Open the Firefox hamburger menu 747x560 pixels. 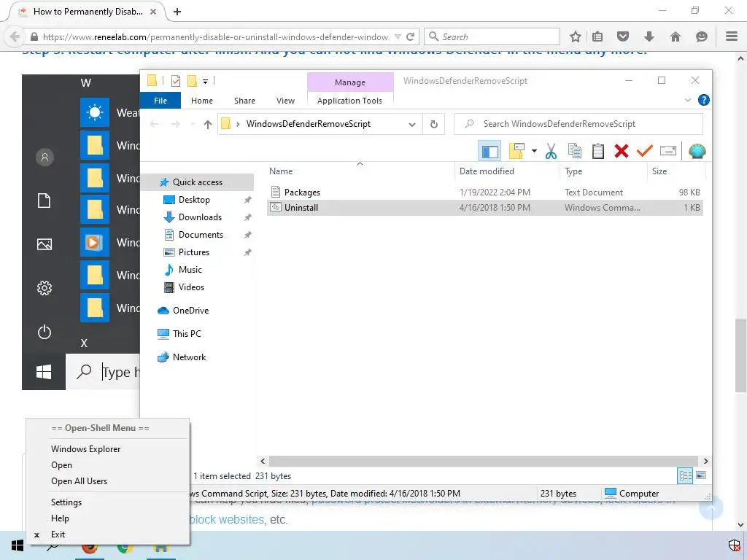point(732,36)
